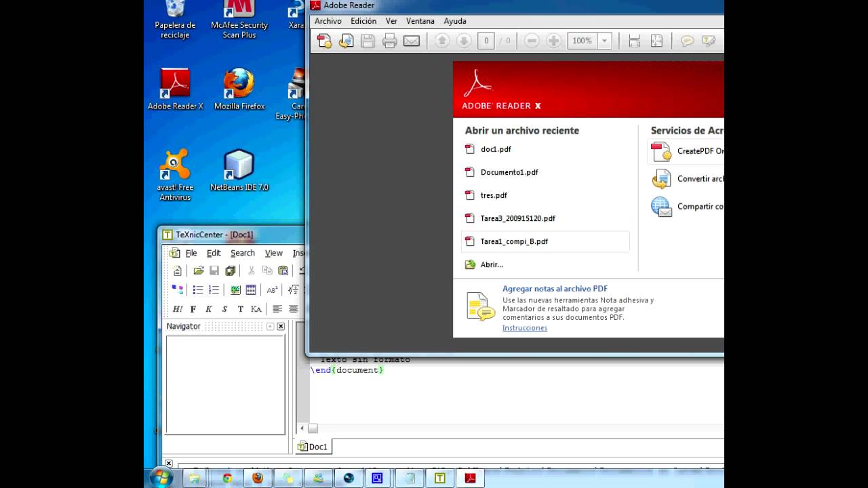Click the Instrucciones link
This screenshot has width=868, height=488.
pos(525,328)
